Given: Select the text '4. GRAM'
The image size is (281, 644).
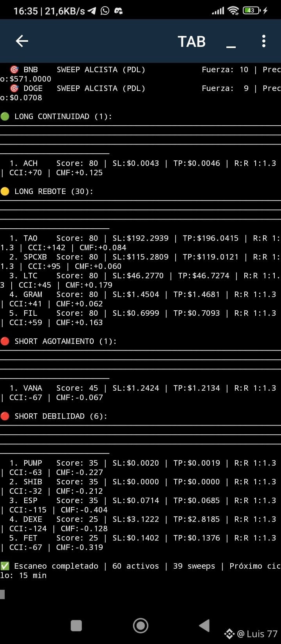Looking at the screenshot, I should click(x=26, y=294).
